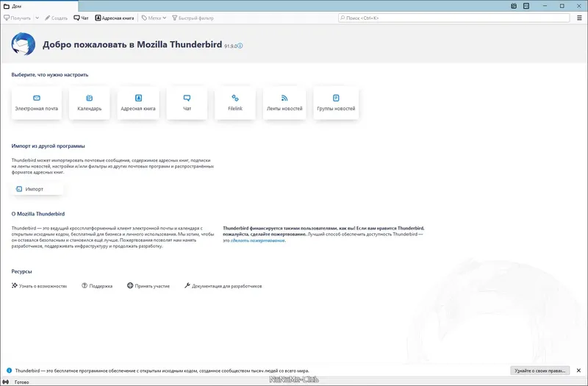Viewport: 588px width, 386px height.
Task: Click the Импорт button
Action: pos(36,189)
